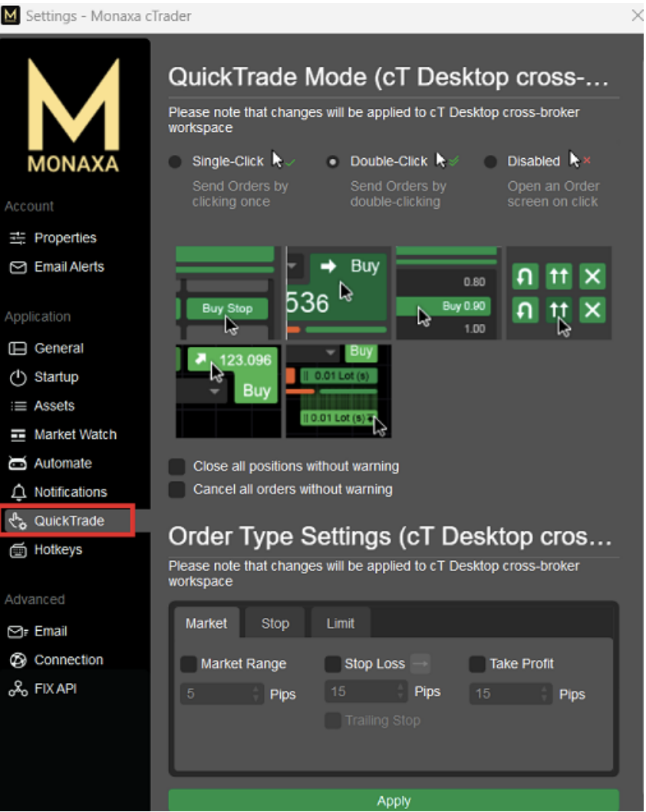This screenshot has height=812, width=646.
Task: Select Single-Click QuickTrade mode
Action: pyautogui.click(x=175, y=162)
